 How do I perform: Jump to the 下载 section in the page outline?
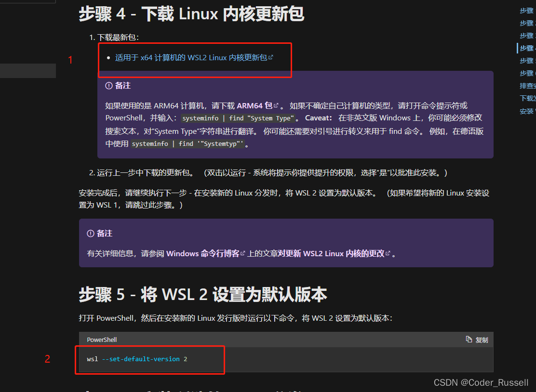527,98
